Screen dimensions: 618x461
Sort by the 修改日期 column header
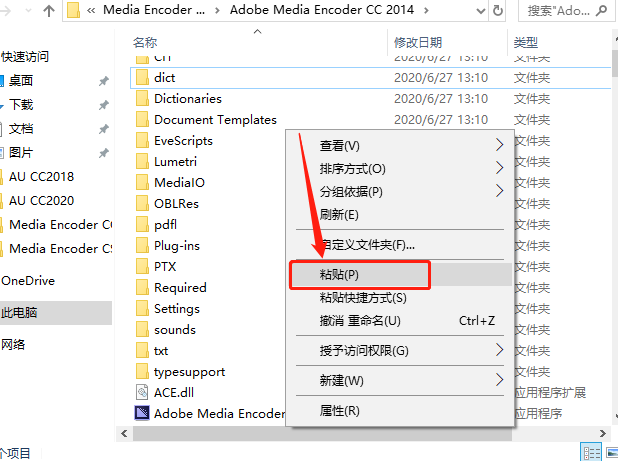point(418,42)
